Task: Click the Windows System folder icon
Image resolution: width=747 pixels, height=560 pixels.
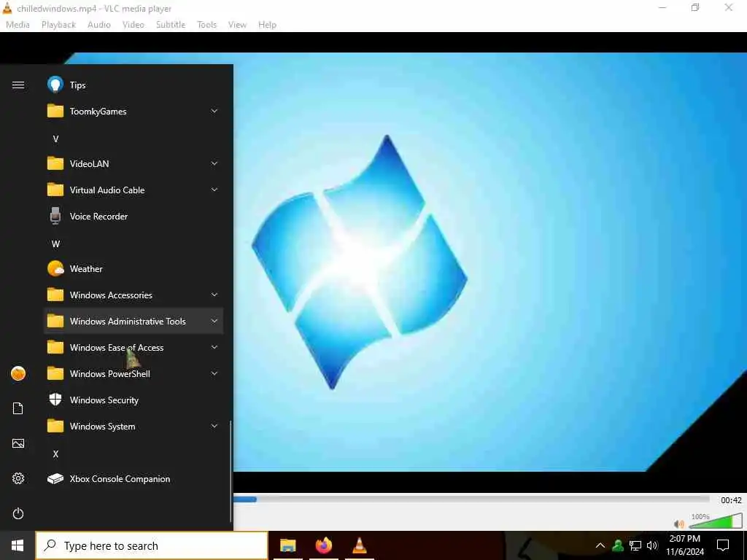Action: pos(55,426)
